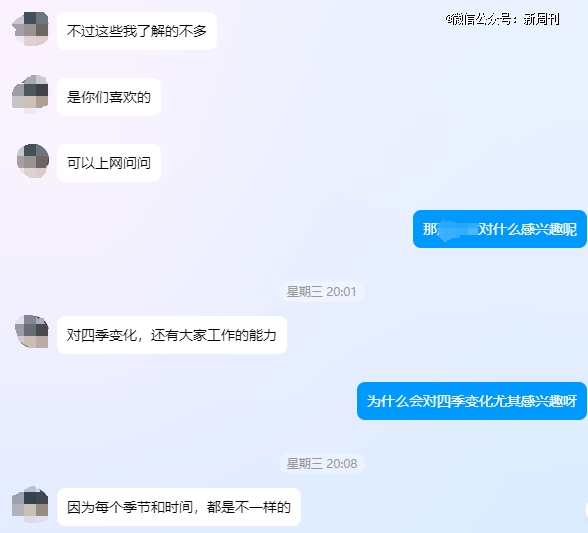The width and height of the screenshot is (588, 533).
Task: Click the blue '对什么感兴趣呢' sent message
Action: [500, 229]
